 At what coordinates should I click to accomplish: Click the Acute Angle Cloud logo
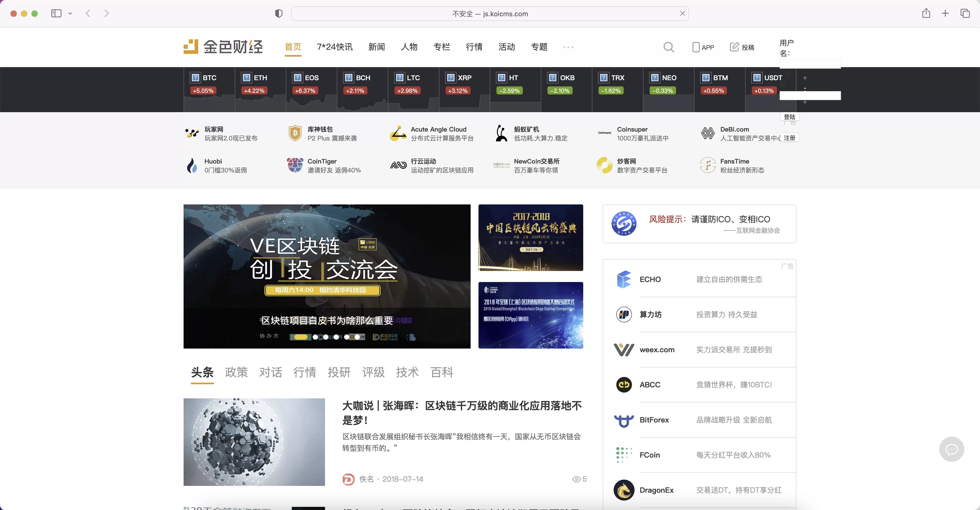coord(398,133)
